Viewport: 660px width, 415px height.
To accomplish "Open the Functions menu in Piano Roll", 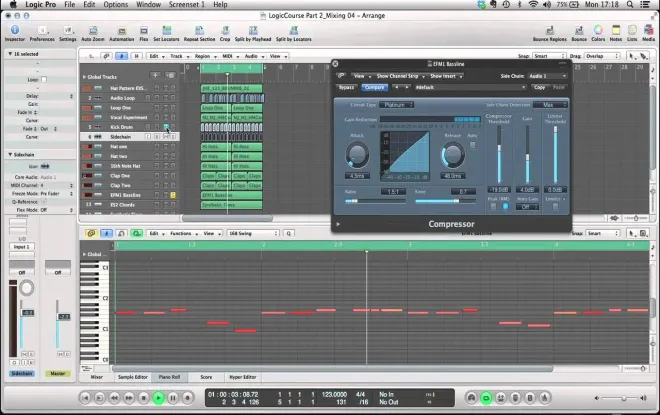I will (184, 233).
